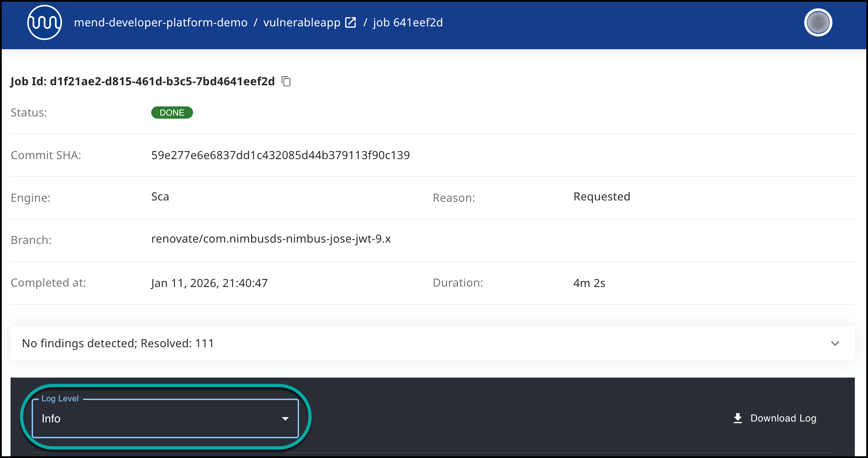Click the Requested reason value
The image size is (868, 458).
click(x=602, y=196)
